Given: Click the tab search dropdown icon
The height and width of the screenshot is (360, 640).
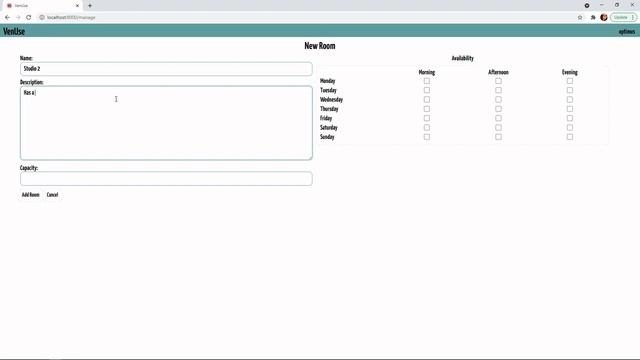Looking at the screenshot, I should [587, 5].
